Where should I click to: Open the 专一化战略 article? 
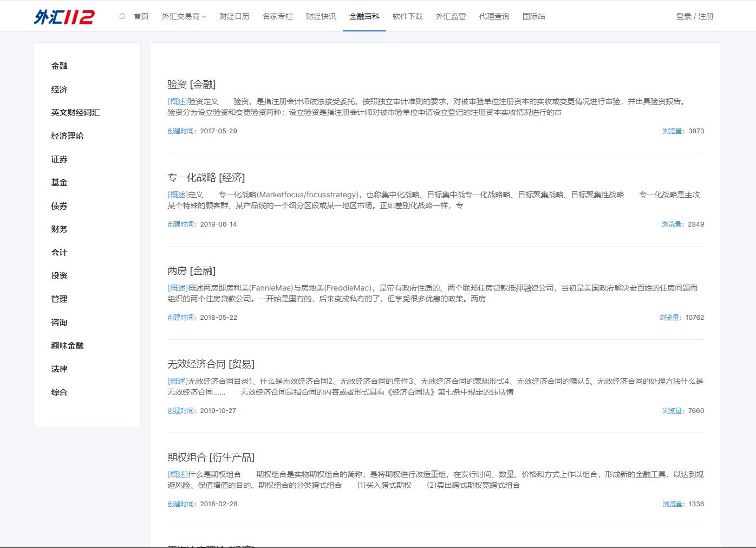point(206,177)
